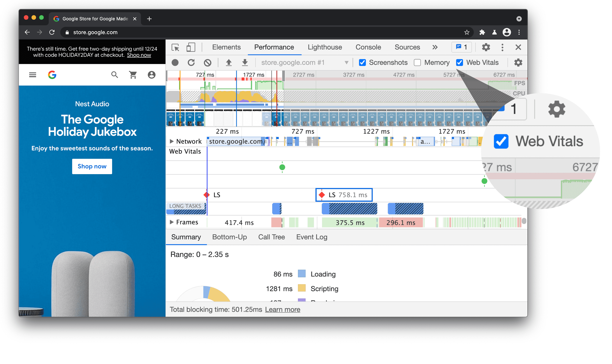This screenshot has width=612, height=364.
Task: Click the DevTools settings gear icon
Action: coord(486,47)
